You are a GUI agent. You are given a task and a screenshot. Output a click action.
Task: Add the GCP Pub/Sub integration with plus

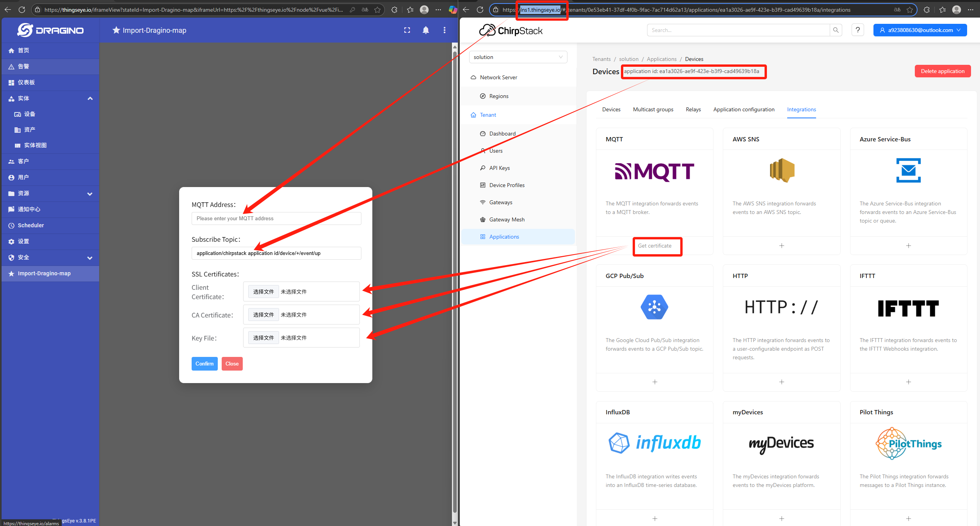655,382
